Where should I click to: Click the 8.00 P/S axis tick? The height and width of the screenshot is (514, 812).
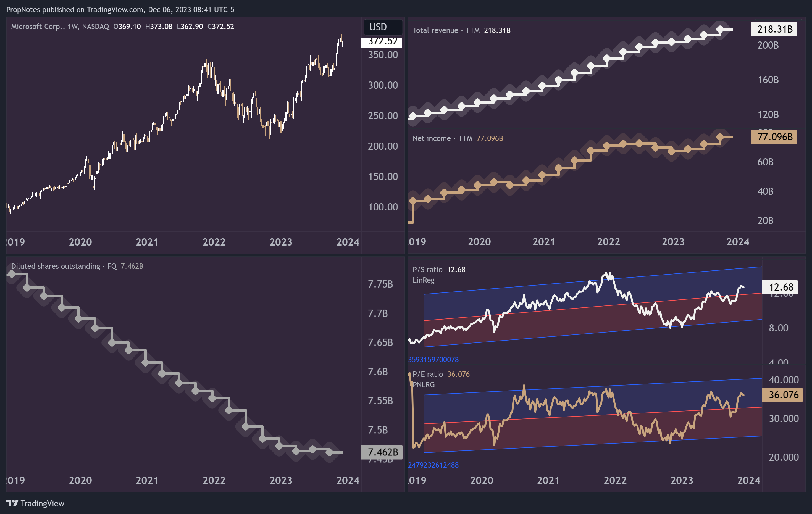point(778,328)
